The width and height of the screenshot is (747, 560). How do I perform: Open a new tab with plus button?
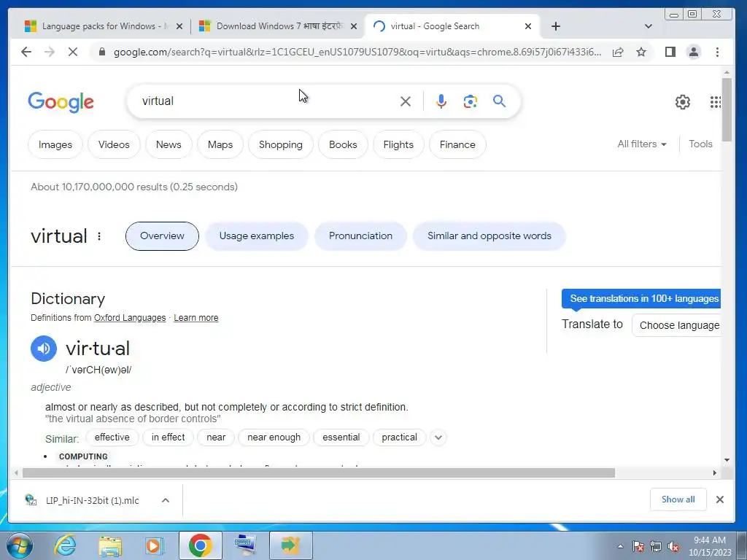(555, 26)
